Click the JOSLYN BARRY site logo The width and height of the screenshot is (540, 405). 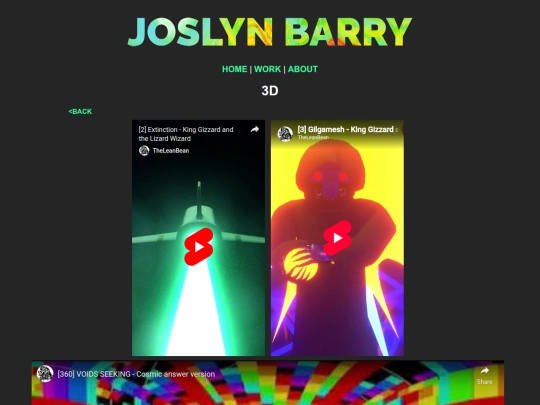pos(270,32)
